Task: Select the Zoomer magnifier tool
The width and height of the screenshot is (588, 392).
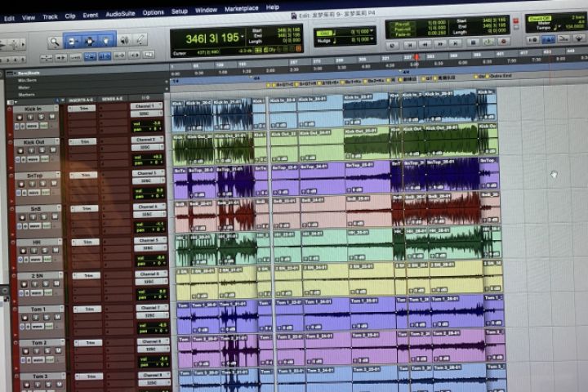Action: [x=55, y=42]
